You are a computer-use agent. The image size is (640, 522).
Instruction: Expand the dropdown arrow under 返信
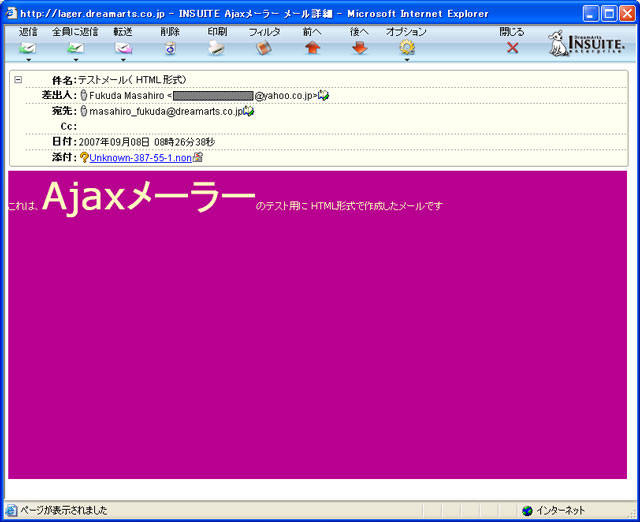click(28, 60)
